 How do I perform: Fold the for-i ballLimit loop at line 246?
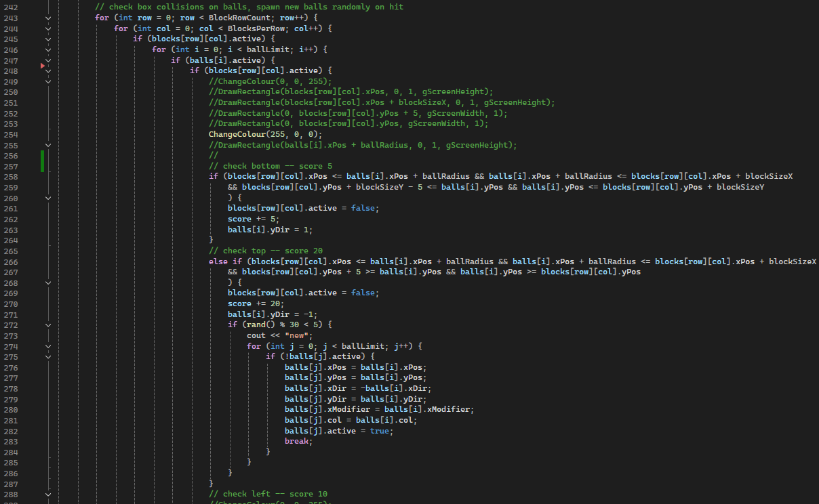(48, 49)
